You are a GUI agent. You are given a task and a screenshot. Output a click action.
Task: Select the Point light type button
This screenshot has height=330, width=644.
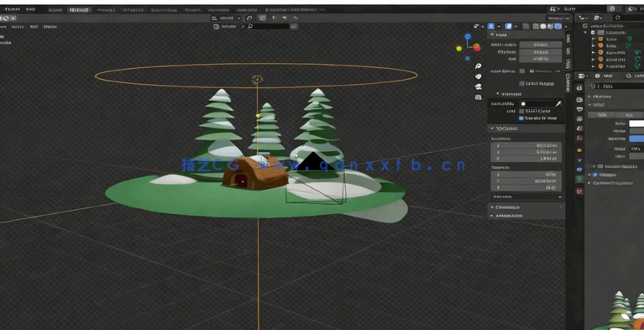click(x=602, y=115)
